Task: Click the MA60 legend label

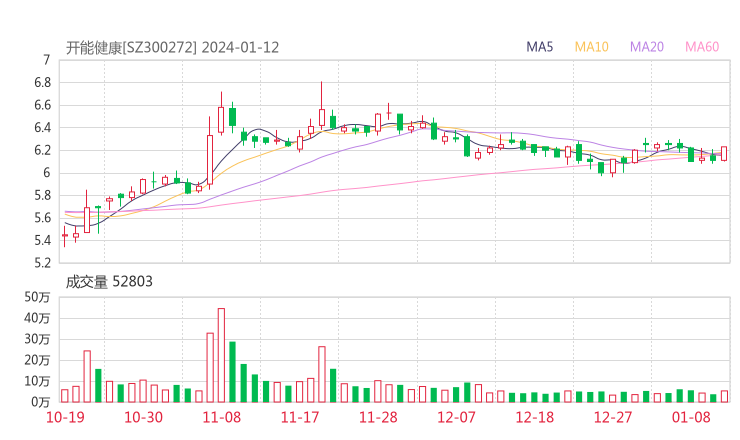Action: click(702, 47)
